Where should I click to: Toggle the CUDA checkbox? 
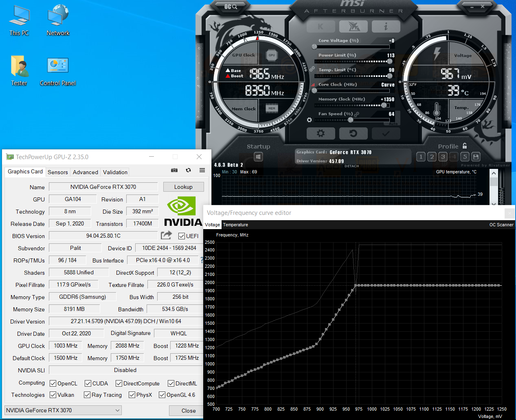tap(88, 383)
